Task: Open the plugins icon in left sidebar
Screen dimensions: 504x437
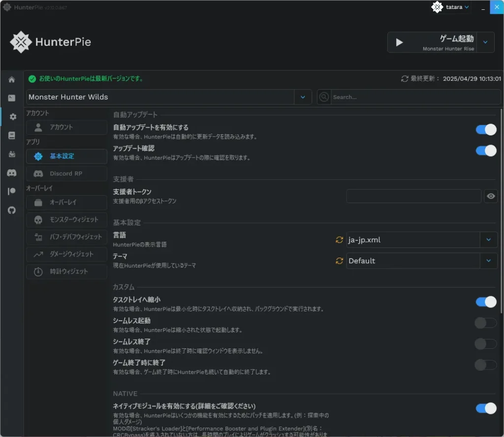Action: (12, 154)
